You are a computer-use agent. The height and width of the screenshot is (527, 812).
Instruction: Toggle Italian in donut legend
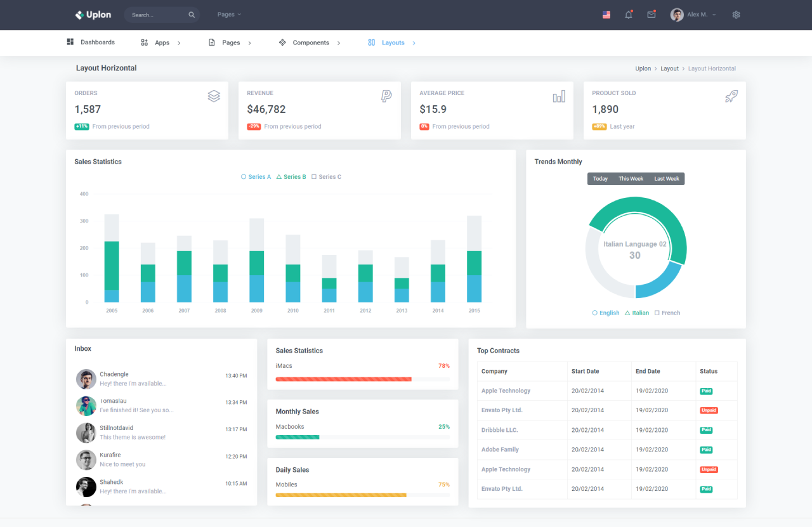coord(637,313)
